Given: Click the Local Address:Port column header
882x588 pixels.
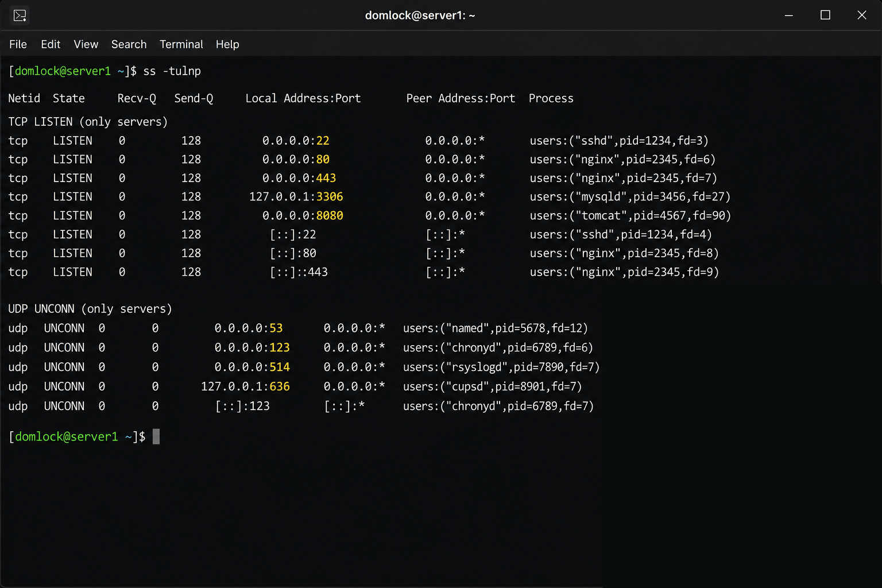Looking at the screenshot, I should 303,98.
